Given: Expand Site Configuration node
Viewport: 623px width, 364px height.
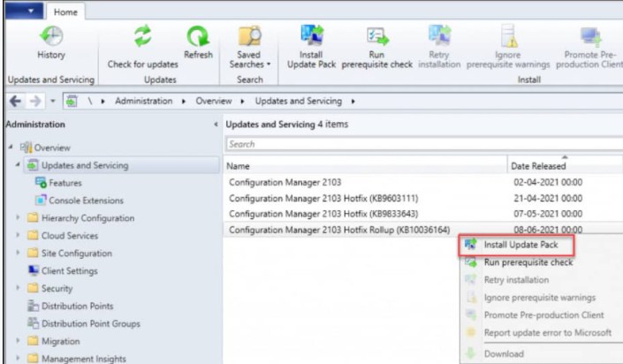Looking at the screenshot, I should (x=18, y=253).
